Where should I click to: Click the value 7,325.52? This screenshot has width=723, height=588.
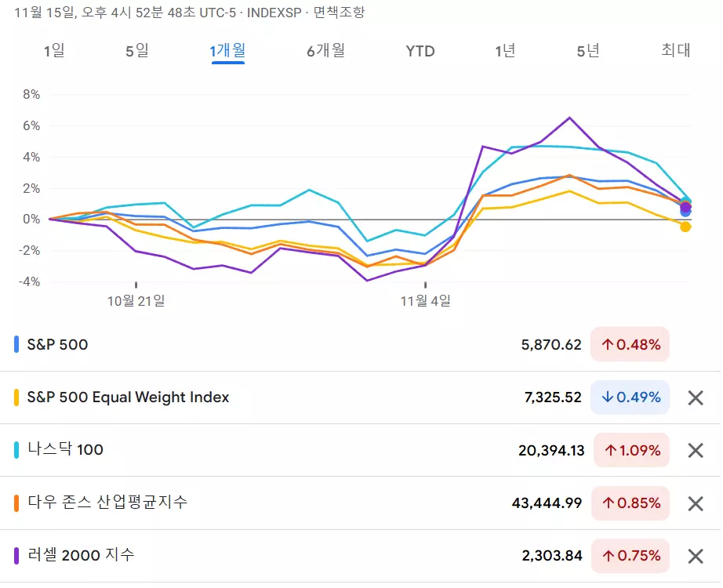point(553,397)
